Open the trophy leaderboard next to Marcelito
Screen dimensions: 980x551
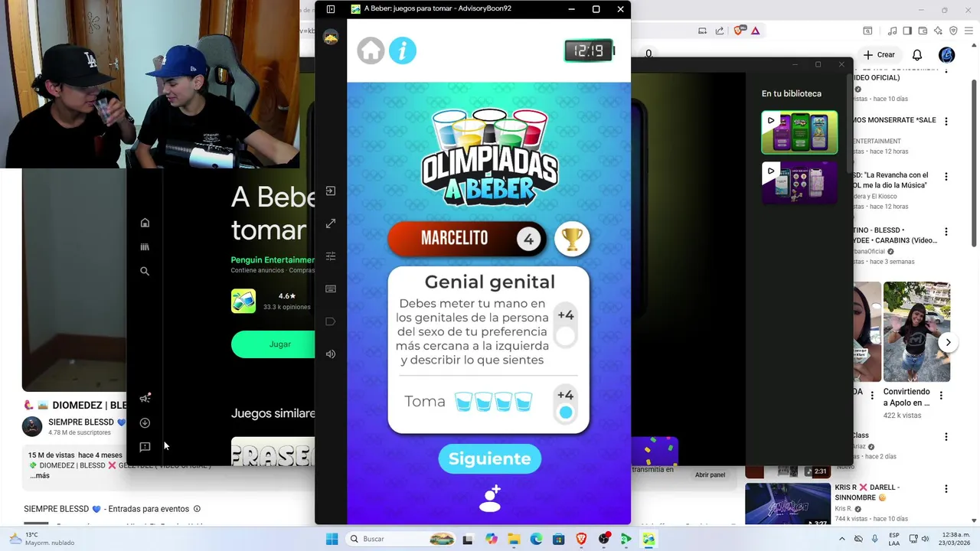pyautogui.click(x=572, y=239)
